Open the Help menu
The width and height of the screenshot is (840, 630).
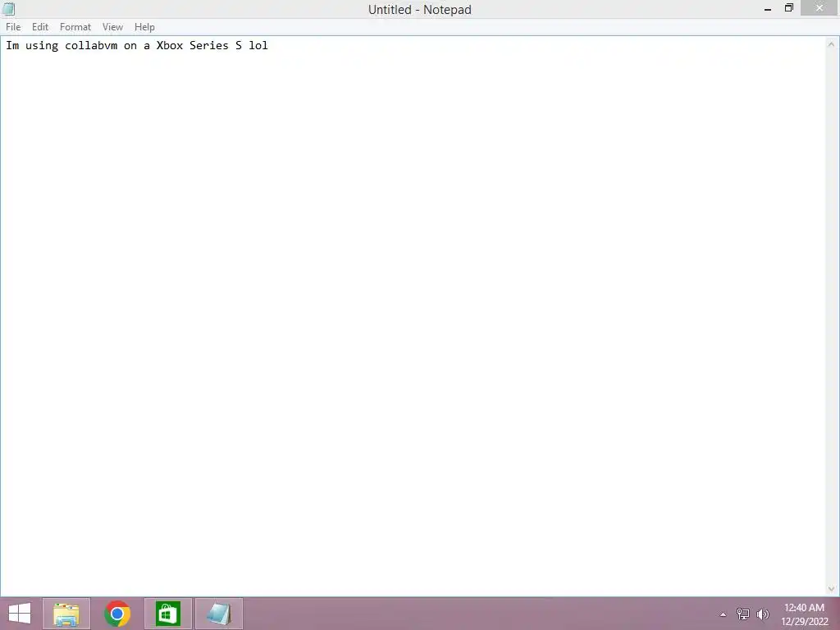coord(144,27)
